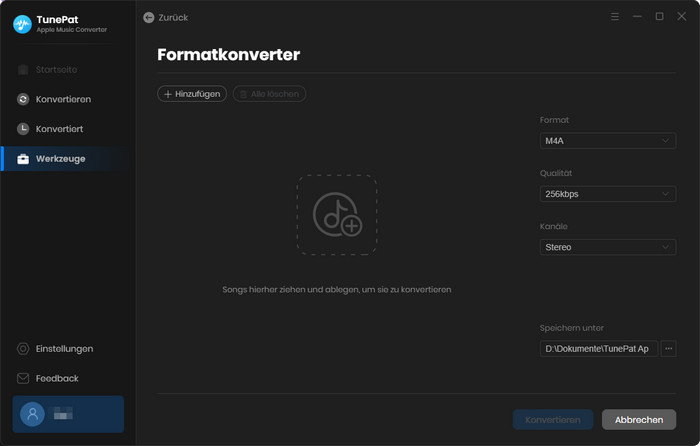
Task: Click the Speichern unter path field
Action: click(x=599, y=349)
